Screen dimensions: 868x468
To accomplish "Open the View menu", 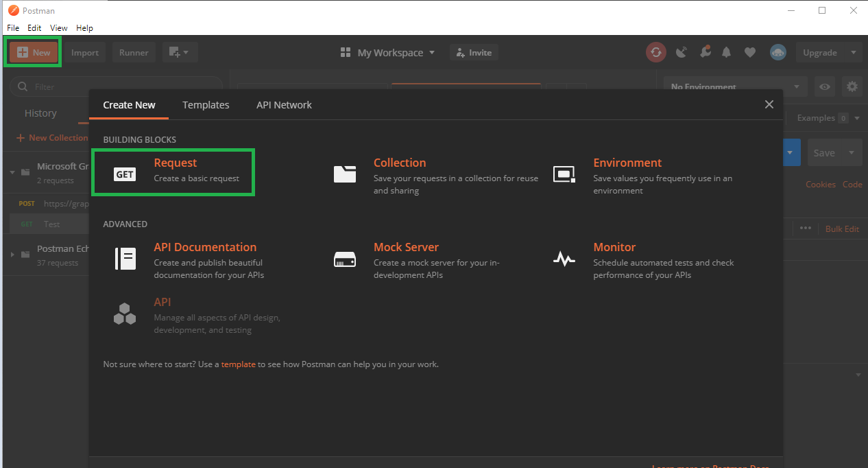I will click(x=59, y=28).
